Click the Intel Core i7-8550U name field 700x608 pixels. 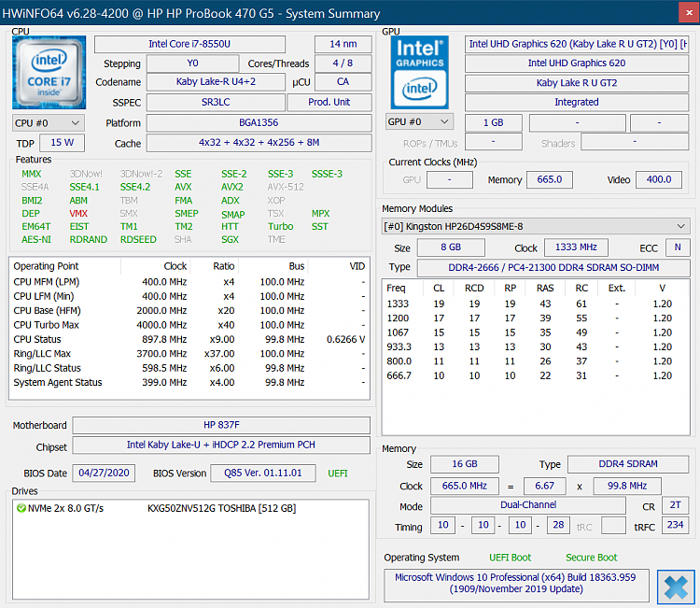[x=189, y=44]
